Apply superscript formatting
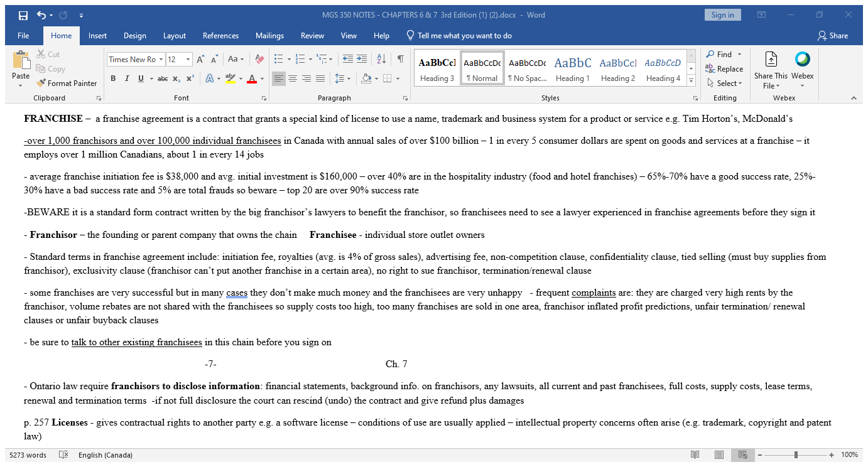Screen dimensions: 868x467 (x=190, y=78)
